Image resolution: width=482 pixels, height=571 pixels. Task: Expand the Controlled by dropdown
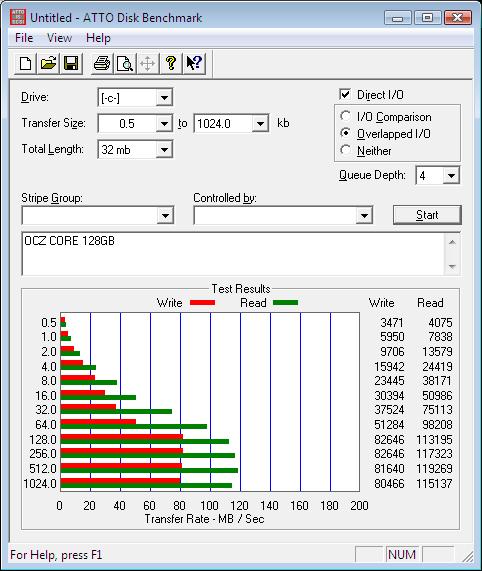click(364, 216)
